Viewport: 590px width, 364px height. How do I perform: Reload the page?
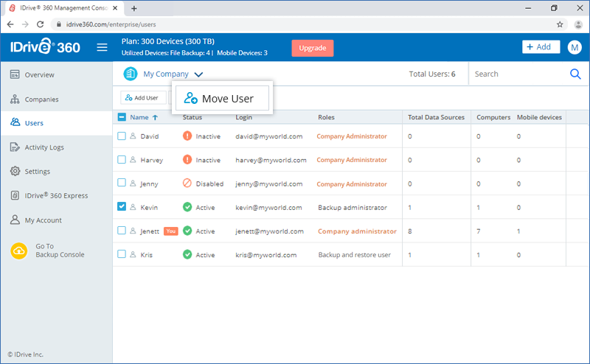coord(40,24)
